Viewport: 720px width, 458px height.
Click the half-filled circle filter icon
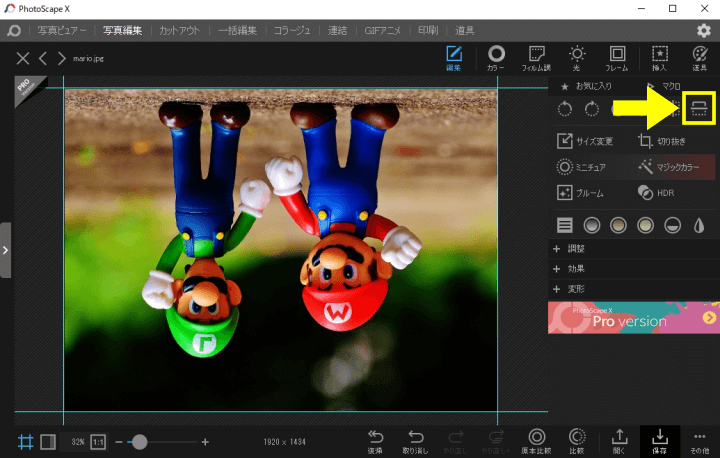pos(672,225)
